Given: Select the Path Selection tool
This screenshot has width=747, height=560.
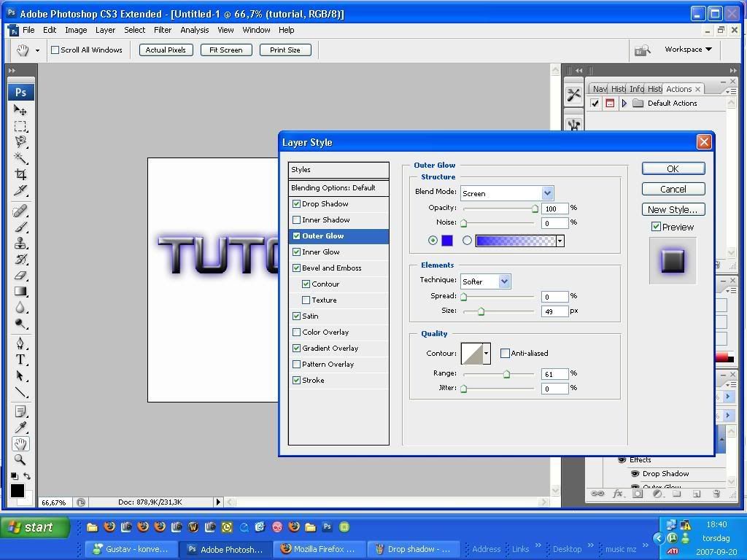Looking at the screenshot, I should click(x=20, y=376).
